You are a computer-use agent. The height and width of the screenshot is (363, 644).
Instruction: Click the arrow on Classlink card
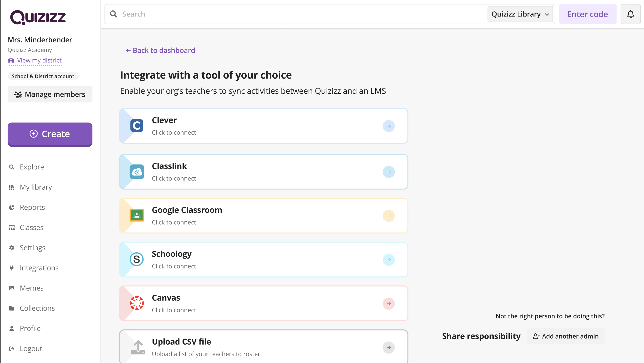pos(389,172)
